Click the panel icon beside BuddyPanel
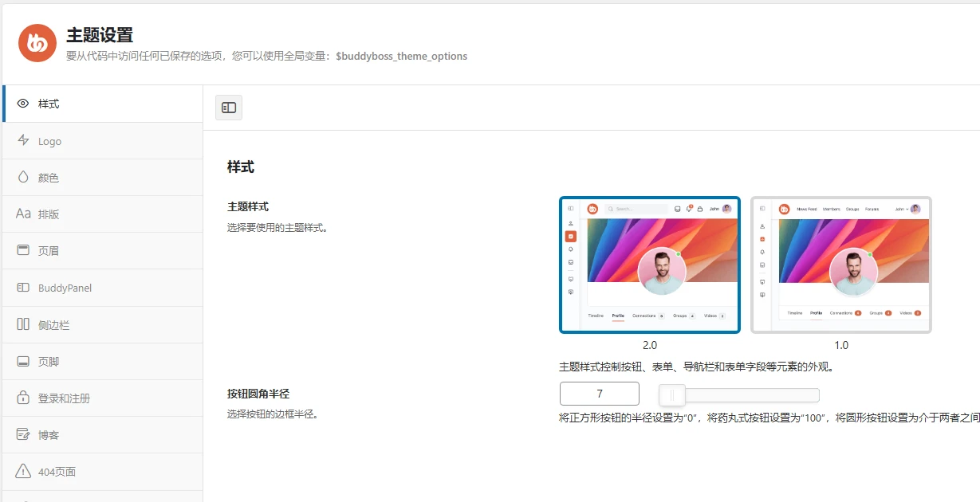Viewport: 980px width, 502px height. (22, 287)
